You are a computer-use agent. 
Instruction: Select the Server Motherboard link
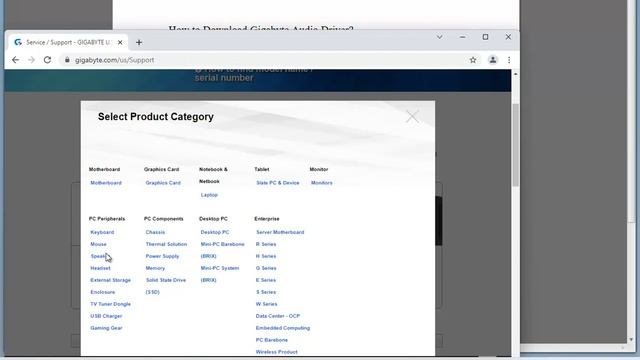coord(280,232)
